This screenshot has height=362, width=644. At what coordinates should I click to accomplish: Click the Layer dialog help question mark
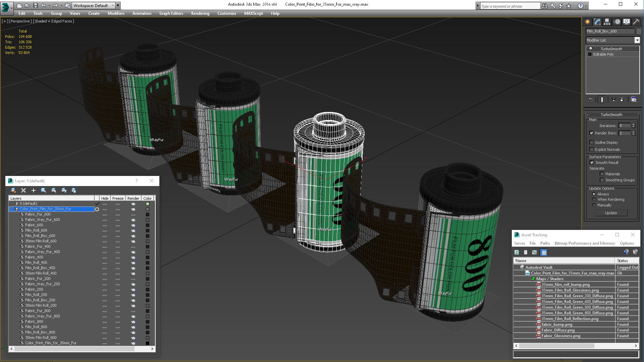coord(137,181)
